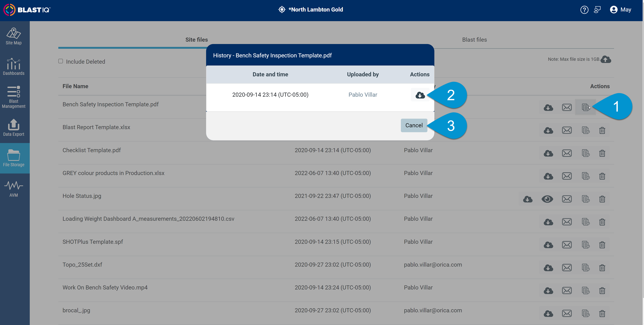The height and width of the screenshot is (325, 644).
Task: Open Blast Management in sidebar
Action: click(14, 97)
